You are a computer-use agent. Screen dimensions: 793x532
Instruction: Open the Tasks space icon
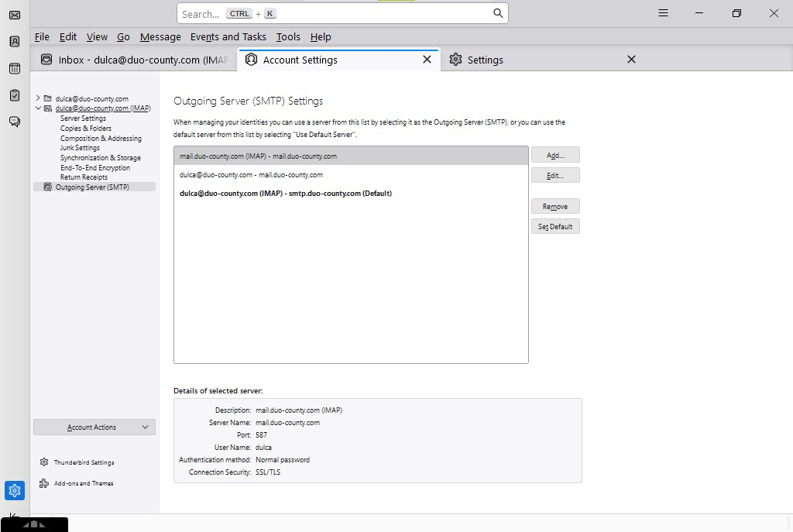pyautogui.click(x=14, y=95)
